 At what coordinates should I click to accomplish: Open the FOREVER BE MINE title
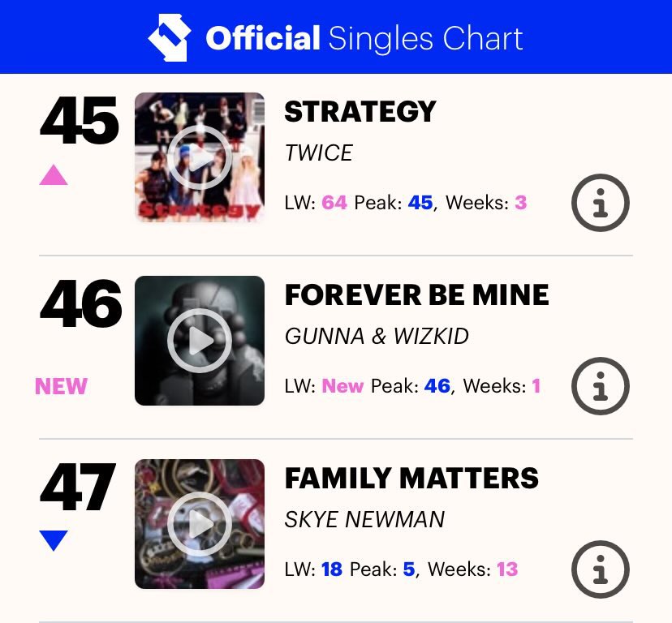[x=416, y=295]
